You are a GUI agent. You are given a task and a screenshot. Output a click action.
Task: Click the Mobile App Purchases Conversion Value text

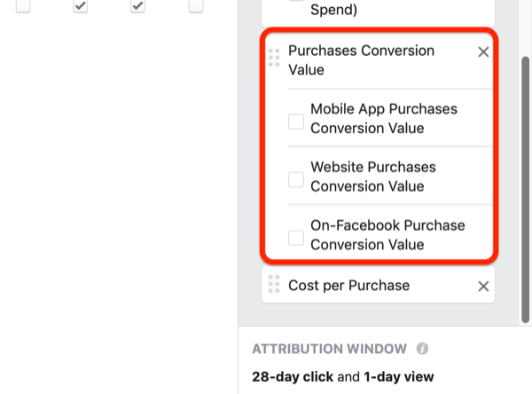pyautogui.click(x=383, y=119)
